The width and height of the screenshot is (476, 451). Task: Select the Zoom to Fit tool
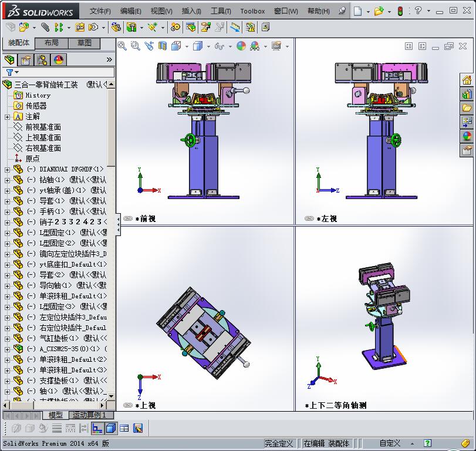pos(122,46)
